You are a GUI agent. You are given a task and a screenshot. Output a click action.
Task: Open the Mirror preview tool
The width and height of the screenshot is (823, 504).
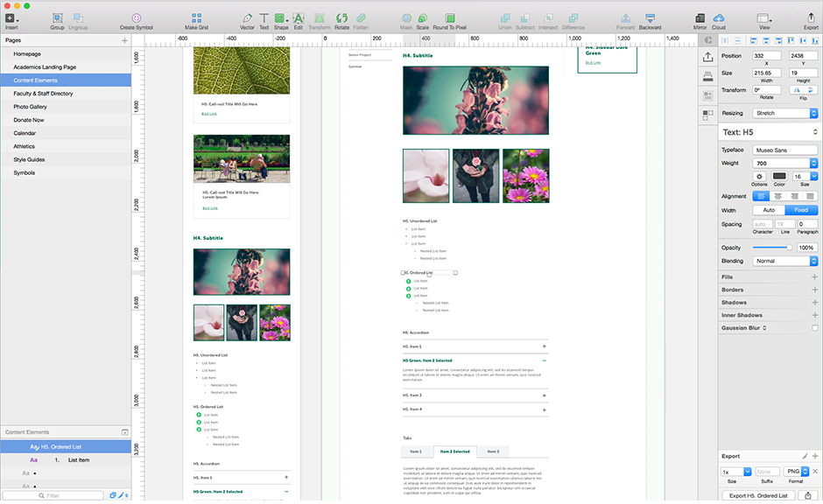700,18
